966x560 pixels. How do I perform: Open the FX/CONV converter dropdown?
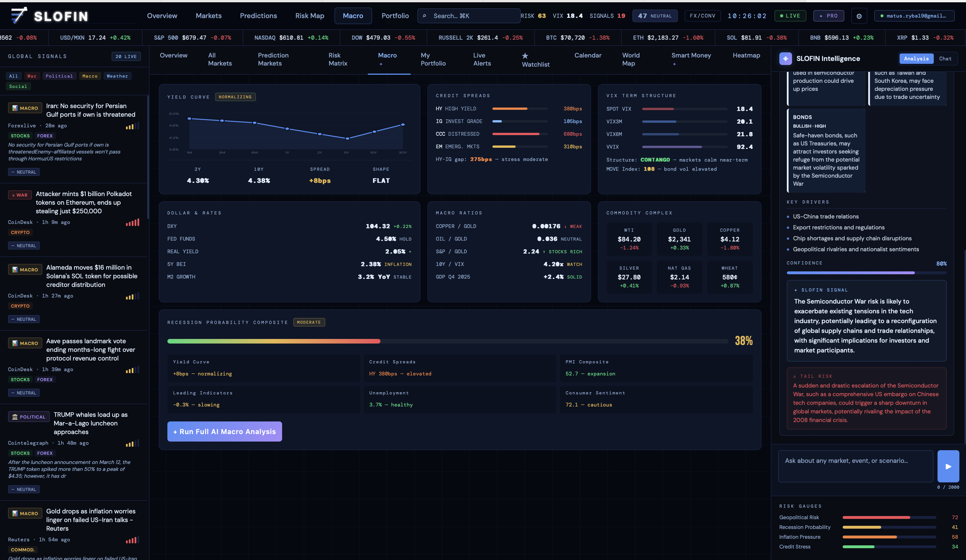pos(702,16)
